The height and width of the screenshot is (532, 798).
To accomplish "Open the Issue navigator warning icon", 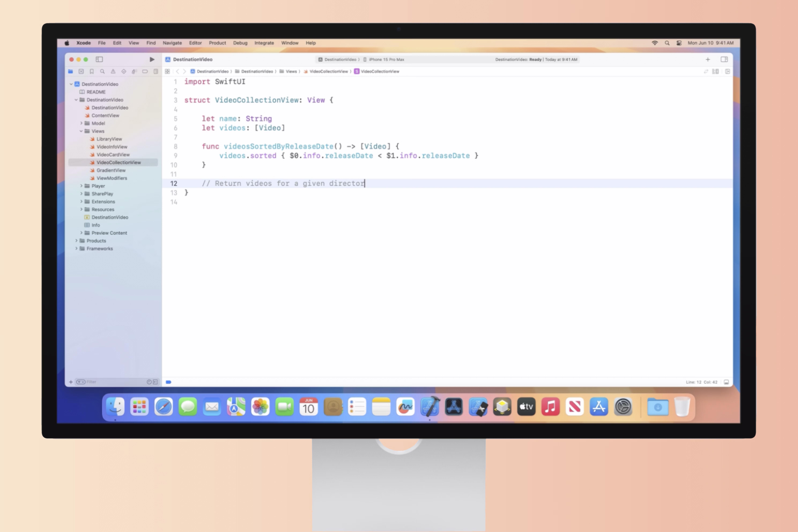I will (113, 71).
